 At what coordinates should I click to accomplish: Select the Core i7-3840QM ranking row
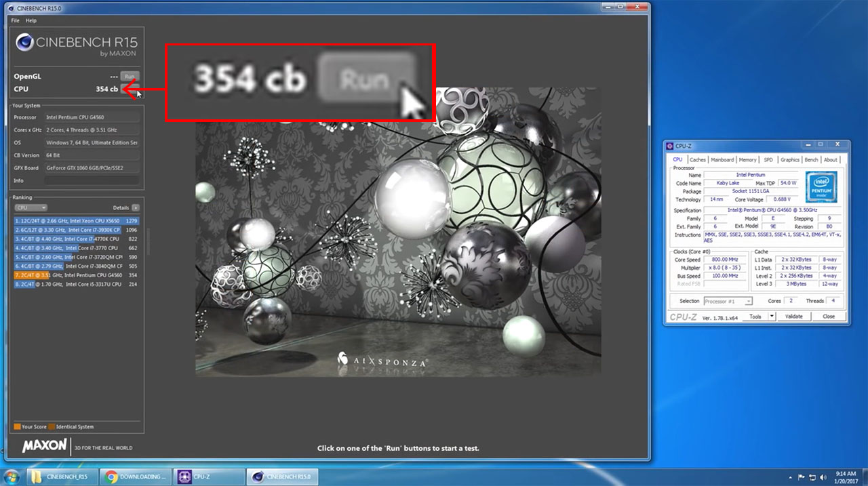[77, 266]
